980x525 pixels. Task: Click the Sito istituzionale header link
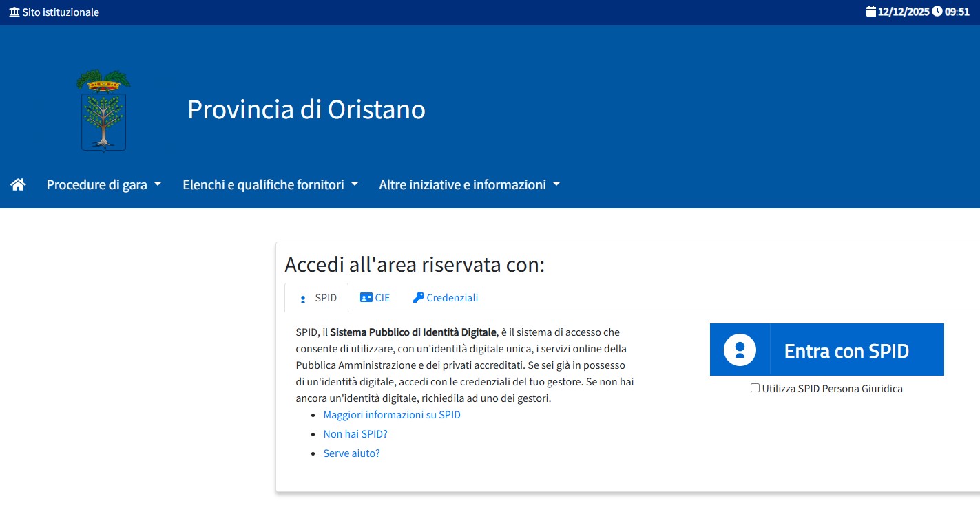[x=59, y=11]
